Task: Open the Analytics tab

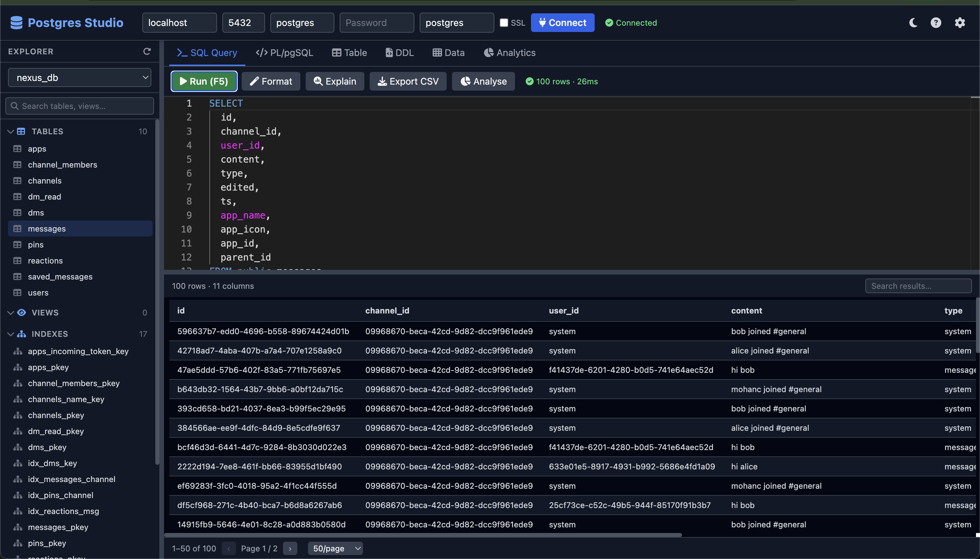Action: click(510, 53)
